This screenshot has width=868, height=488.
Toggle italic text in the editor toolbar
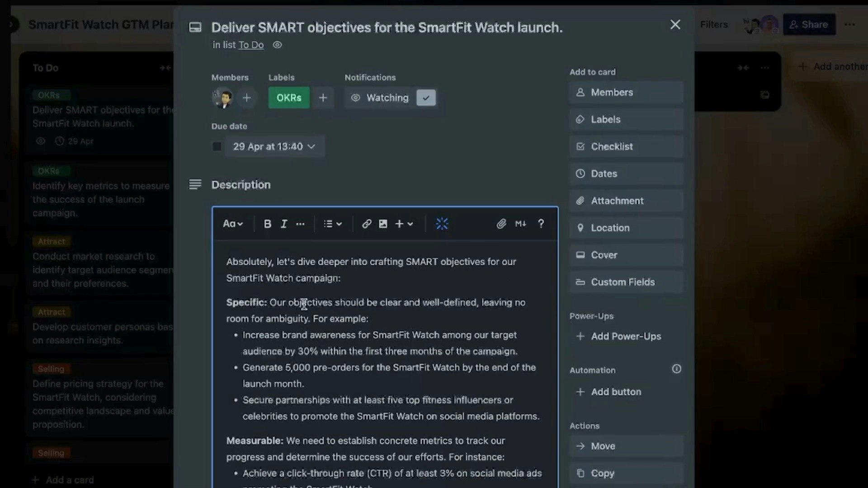click(284, 224)
